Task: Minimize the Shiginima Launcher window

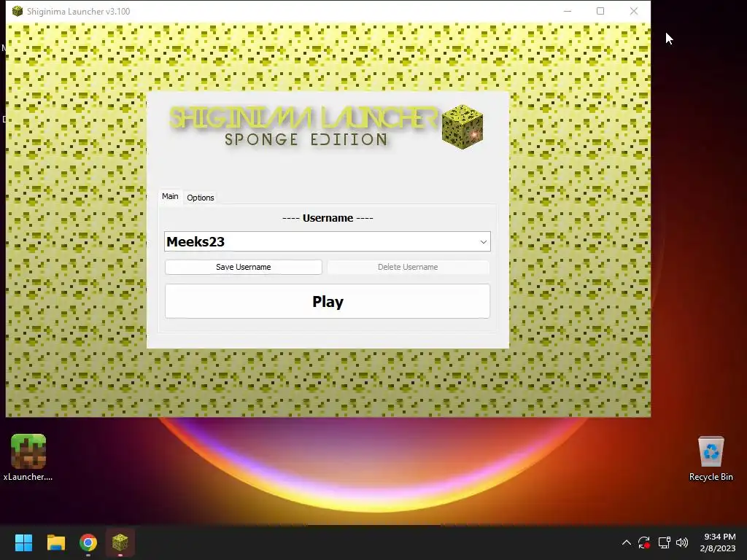Action: click(568, 11)
